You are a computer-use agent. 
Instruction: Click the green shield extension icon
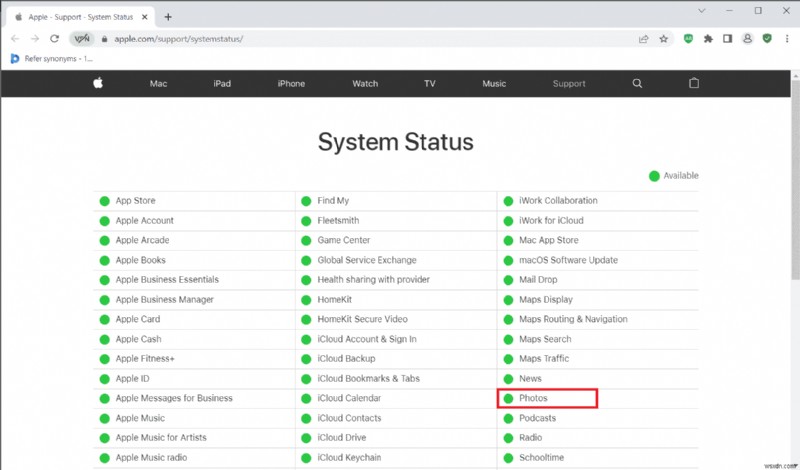(767, 39)
